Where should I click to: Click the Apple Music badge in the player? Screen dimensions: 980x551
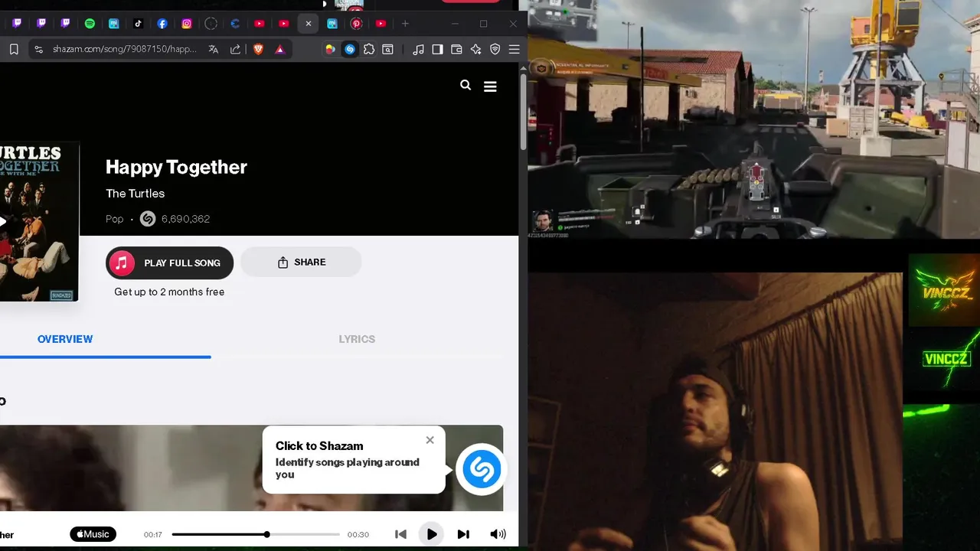tap(93, 534)
